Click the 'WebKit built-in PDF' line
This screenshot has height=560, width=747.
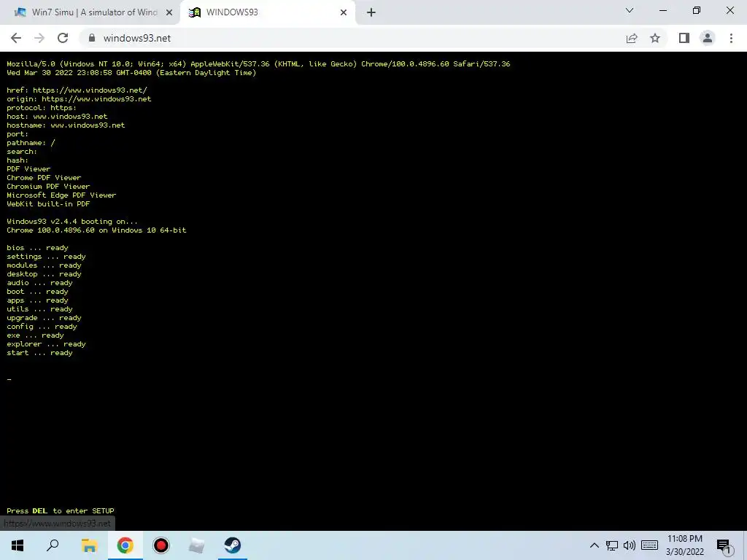click(48, 204)
